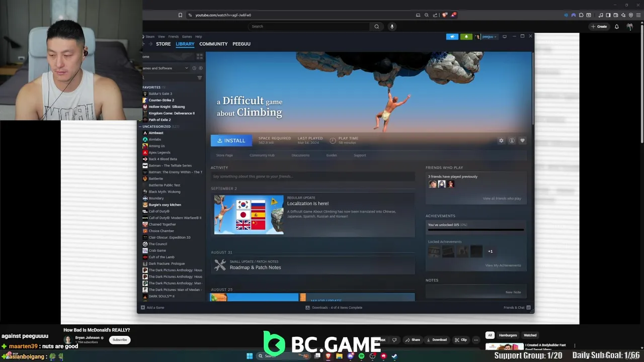Click YouTube search magnifier button
644x362 pixels.
pos(376,27)
